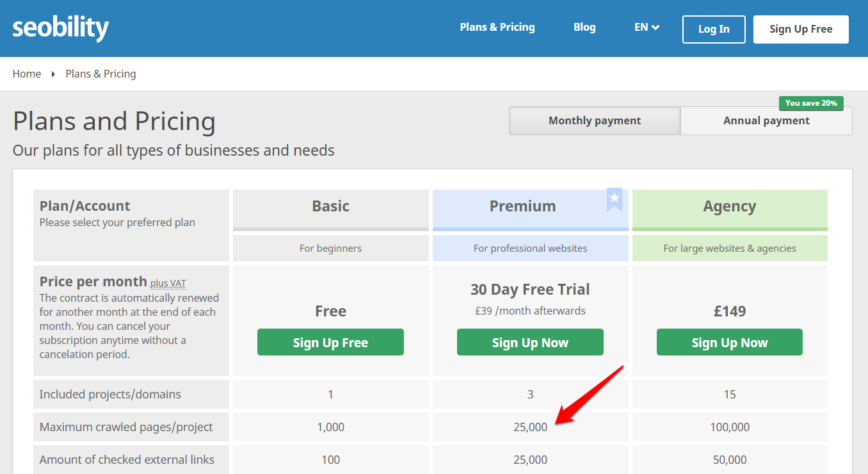Click the header Sign Up Free button
The image size is (868, 474).
(x=801, y=29)
